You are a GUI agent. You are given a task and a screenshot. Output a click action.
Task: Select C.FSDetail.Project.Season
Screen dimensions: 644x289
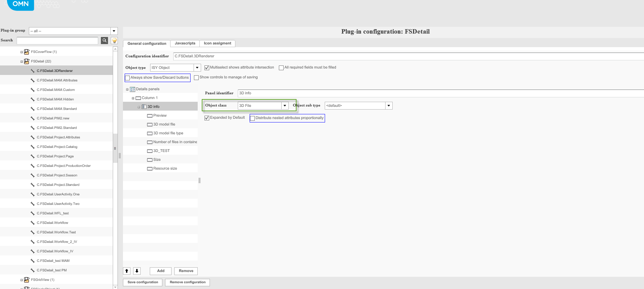click(x=57, y=175)
